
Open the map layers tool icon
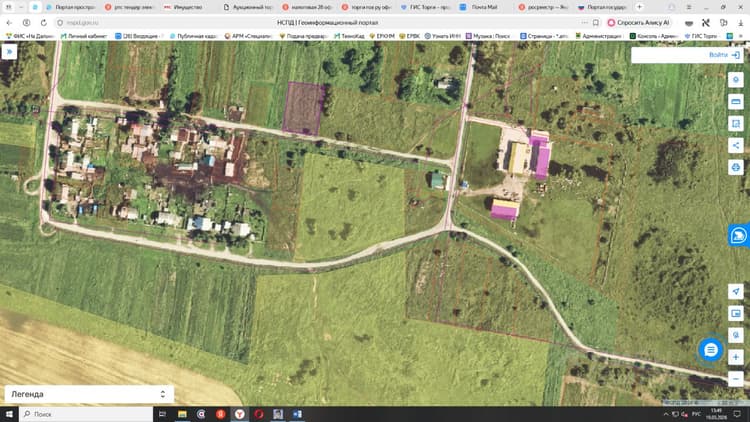pos(736,79)
